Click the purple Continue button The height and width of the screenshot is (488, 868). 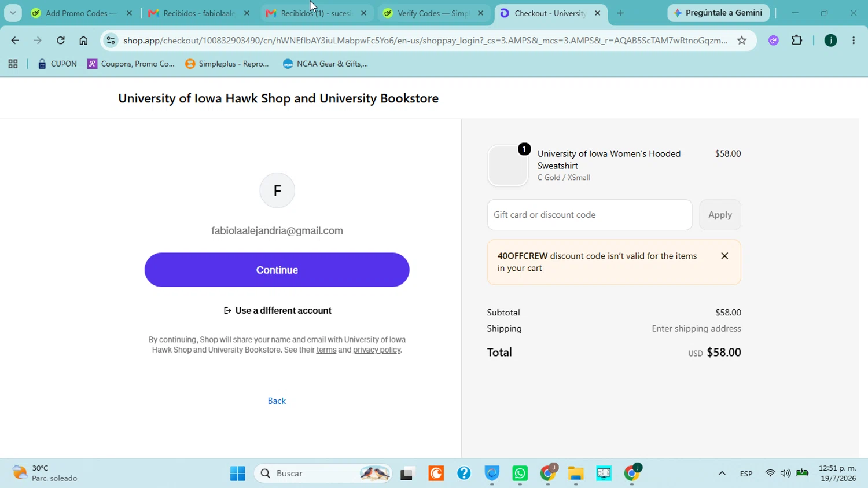pyautogui.click(x=277, y=270)
